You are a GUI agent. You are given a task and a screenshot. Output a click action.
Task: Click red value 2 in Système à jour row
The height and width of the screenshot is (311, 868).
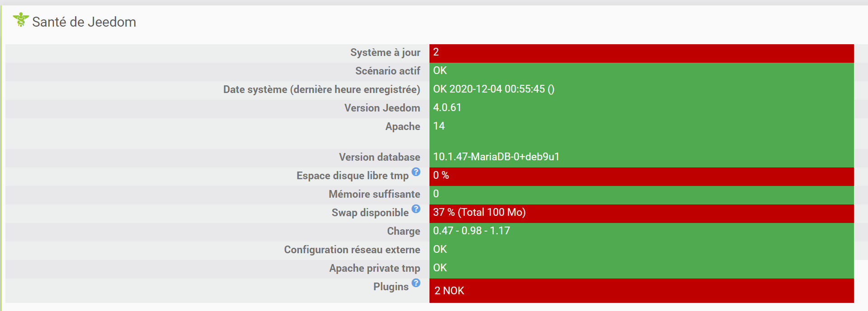[436, 52]
